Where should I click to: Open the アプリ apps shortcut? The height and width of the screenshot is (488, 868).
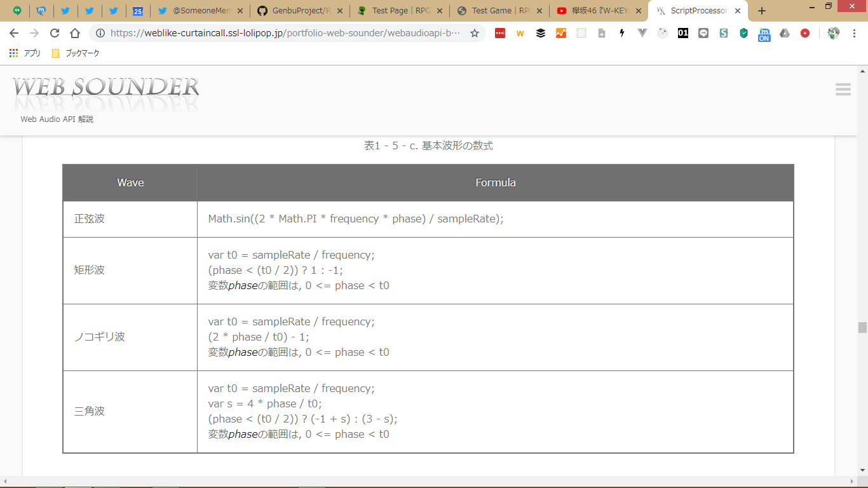coord(25,53)
